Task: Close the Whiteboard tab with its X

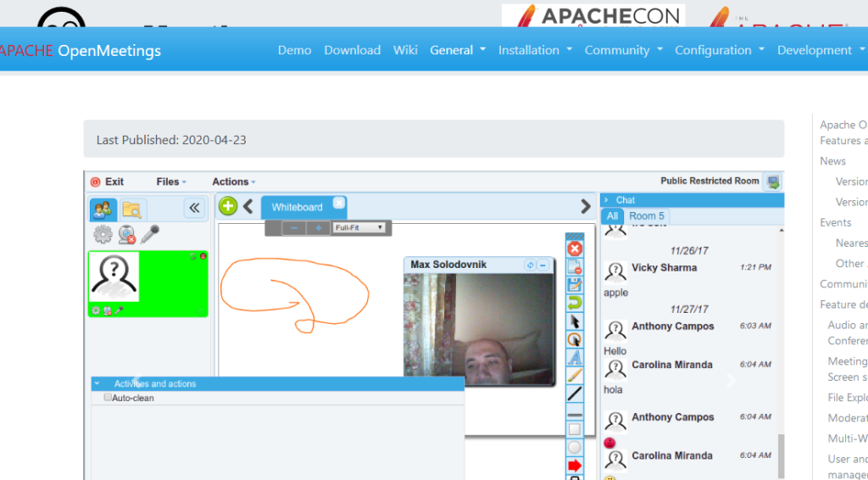Action: (339, 203)
